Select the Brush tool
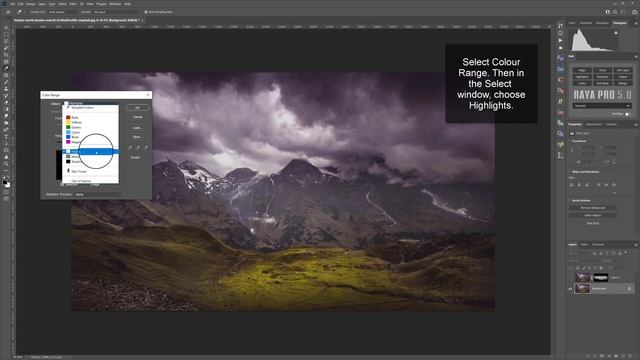The height and width of the screenshot is (360, 640). pos(6,82)
